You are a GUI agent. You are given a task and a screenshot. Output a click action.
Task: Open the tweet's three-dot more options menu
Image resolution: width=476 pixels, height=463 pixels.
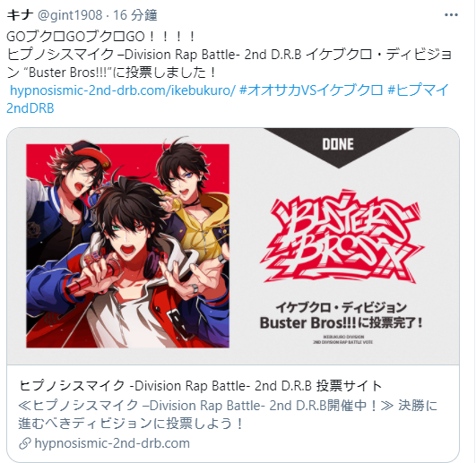click(451, 14)
